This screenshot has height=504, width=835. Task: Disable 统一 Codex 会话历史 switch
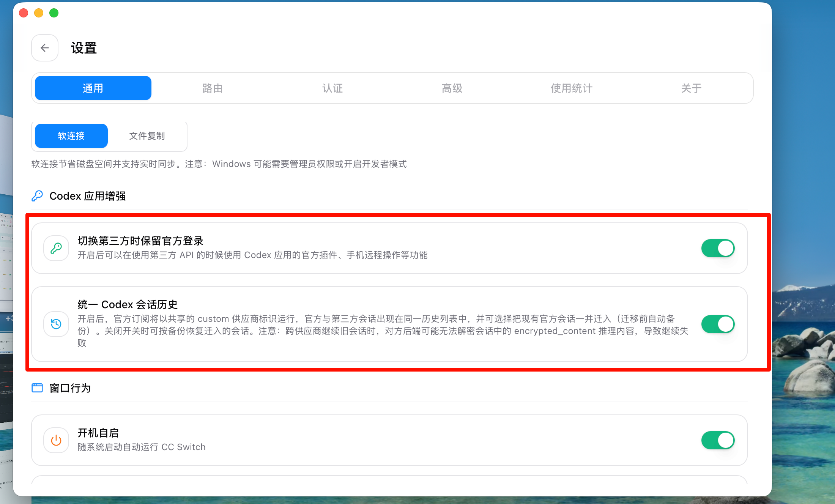(718, 324)
